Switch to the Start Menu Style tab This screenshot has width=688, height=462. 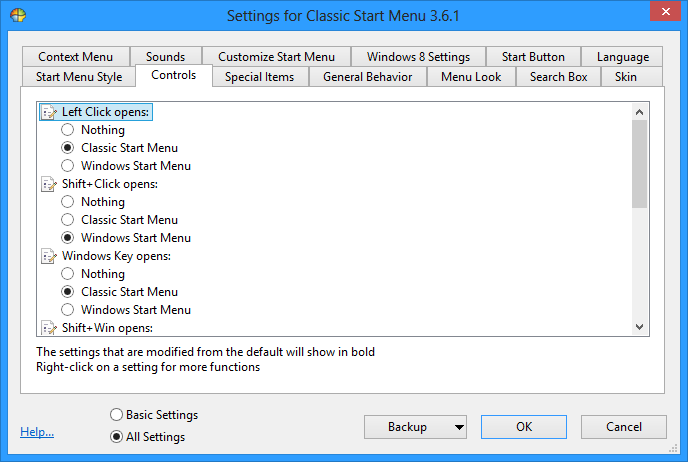click(x=79, y=77)
